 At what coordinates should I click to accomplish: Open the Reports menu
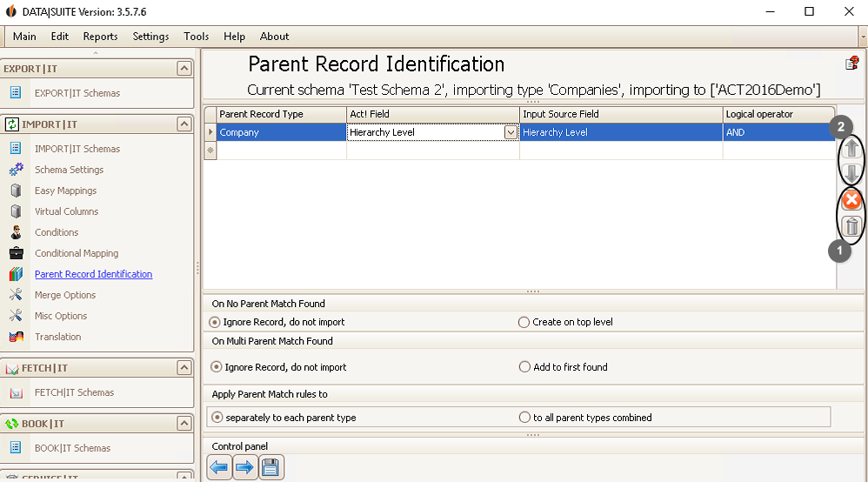[x=100, y=37]
